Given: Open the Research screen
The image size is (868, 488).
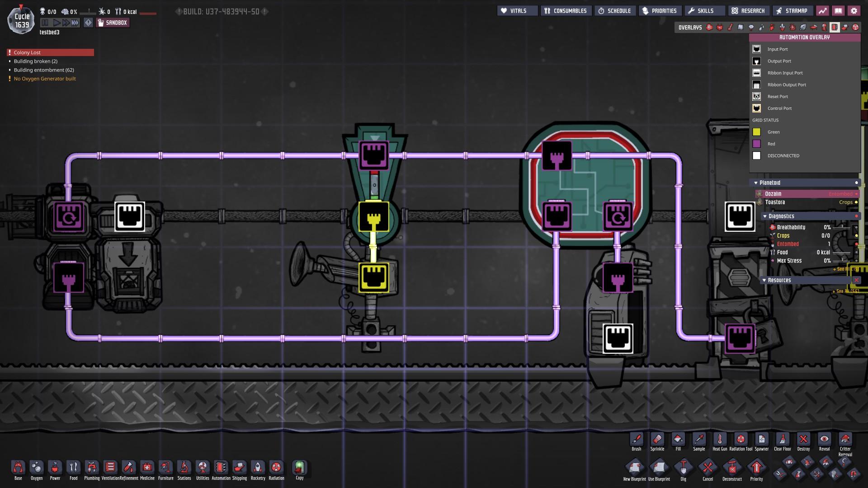Looking at the screenshot, I should (748, 11).
